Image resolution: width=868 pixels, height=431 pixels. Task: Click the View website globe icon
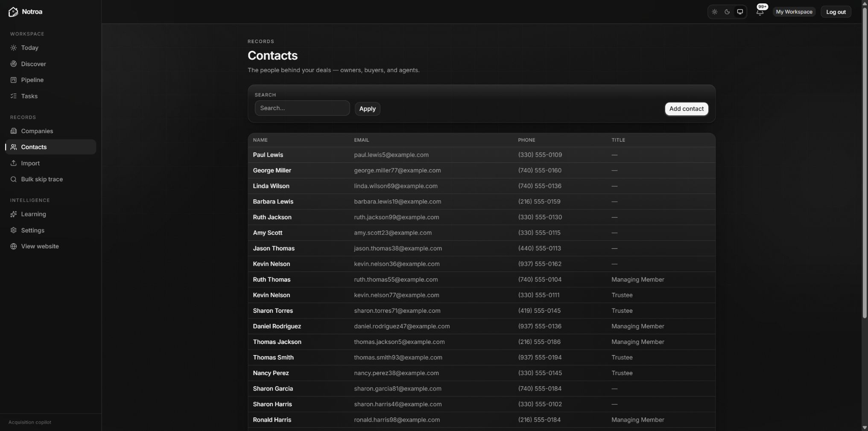pyautogui.click(x=14, y=246)
